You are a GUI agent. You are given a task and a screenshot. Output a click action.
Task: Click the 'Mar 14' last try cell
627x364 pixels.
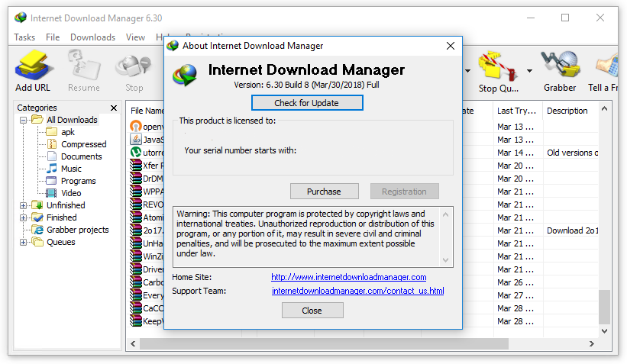click(515, 153)
